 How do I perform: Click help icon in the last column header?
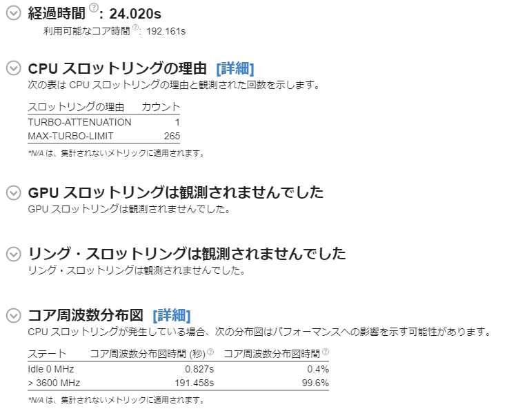coord(326,352)
